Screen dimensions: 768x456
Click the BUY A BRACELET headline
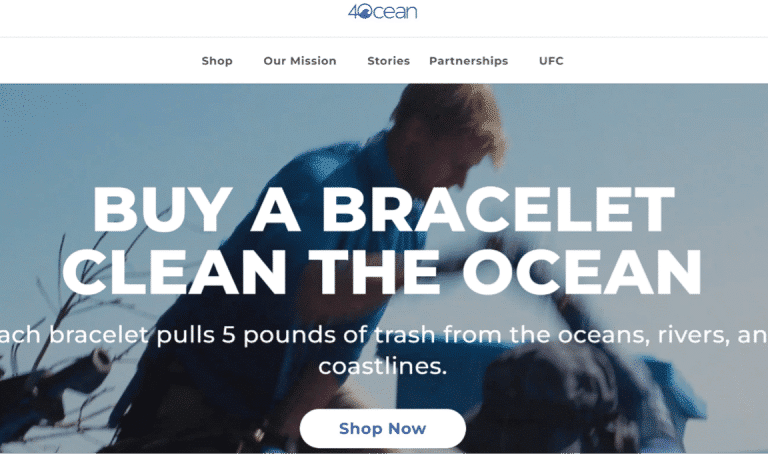coord(384,210)
